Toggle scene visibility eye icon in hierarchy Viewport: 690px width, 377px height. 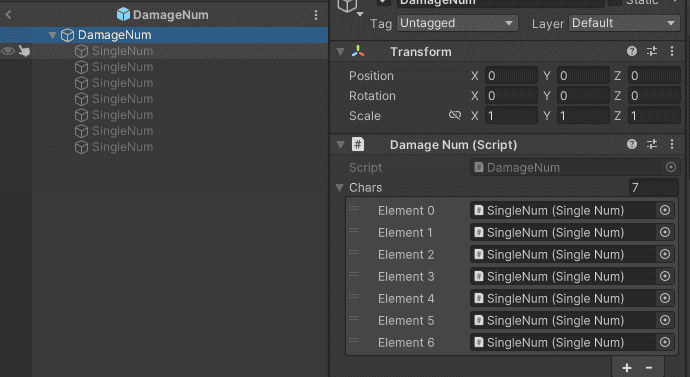pyautogui.click(x=7, y=51)
